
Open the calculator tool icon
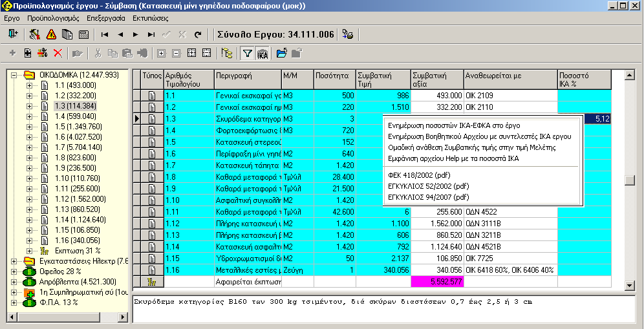coord(83,34)
